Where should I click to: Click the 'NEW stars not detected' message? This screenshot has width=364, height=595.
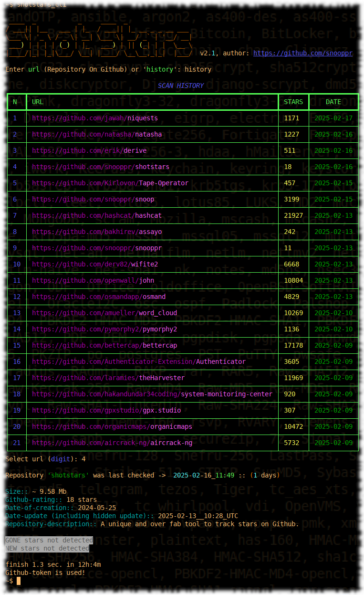point(47,548)
